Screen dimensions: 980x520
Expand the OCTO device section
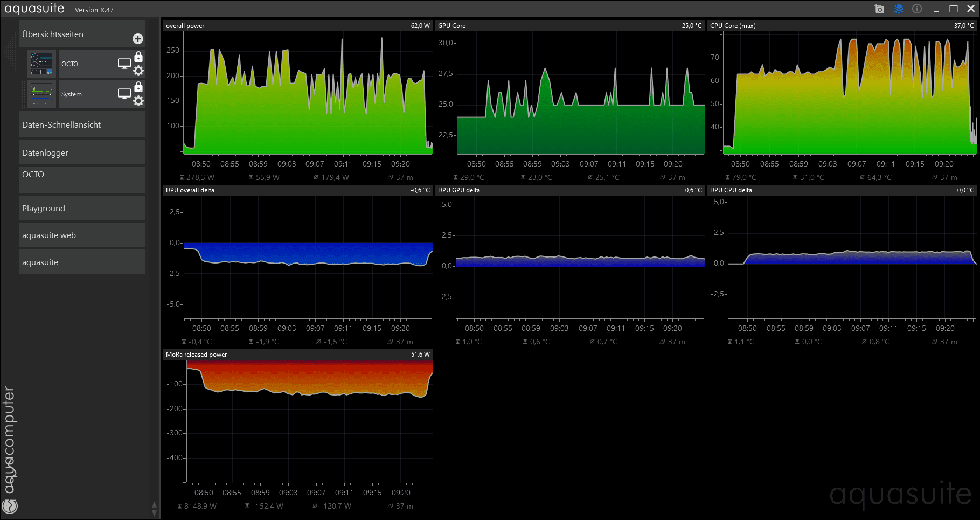pyautogui.click(x=82, y=179)
